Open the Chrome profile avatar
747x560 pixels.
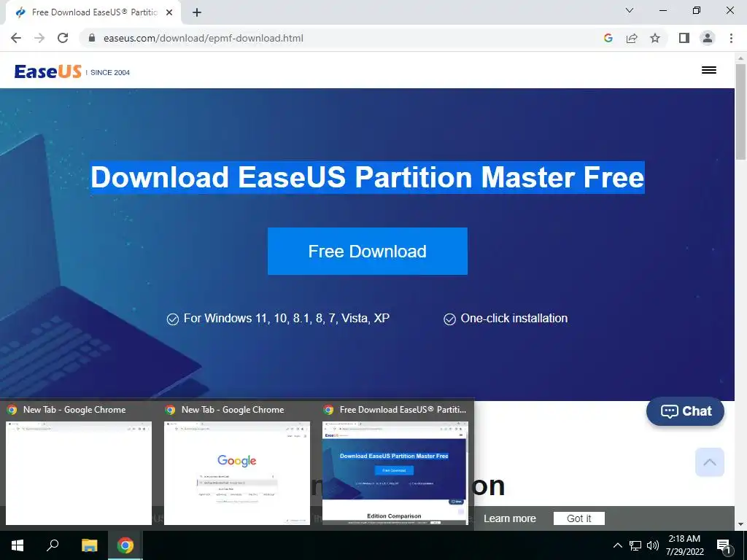click(x=708, y=38)
